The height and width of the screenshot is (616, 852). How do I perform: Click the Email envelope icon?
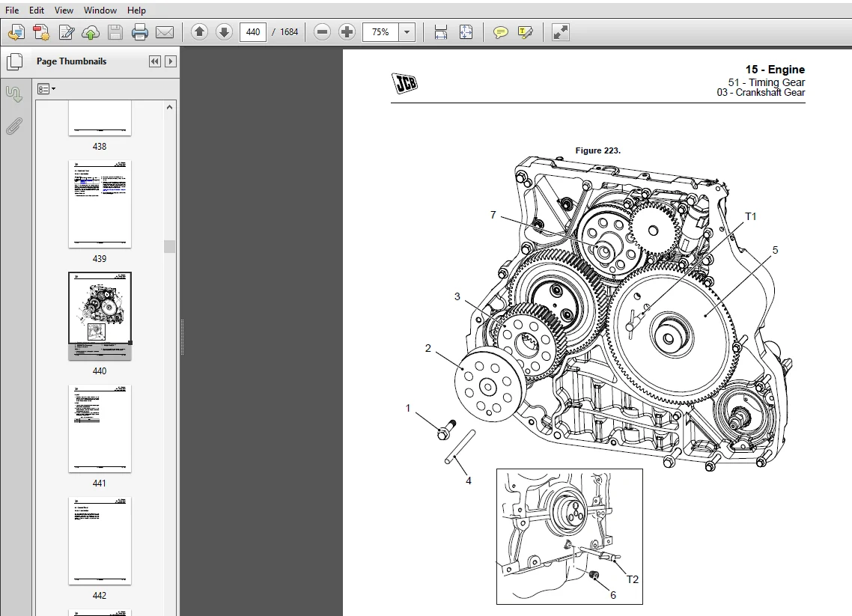point(165,33)
